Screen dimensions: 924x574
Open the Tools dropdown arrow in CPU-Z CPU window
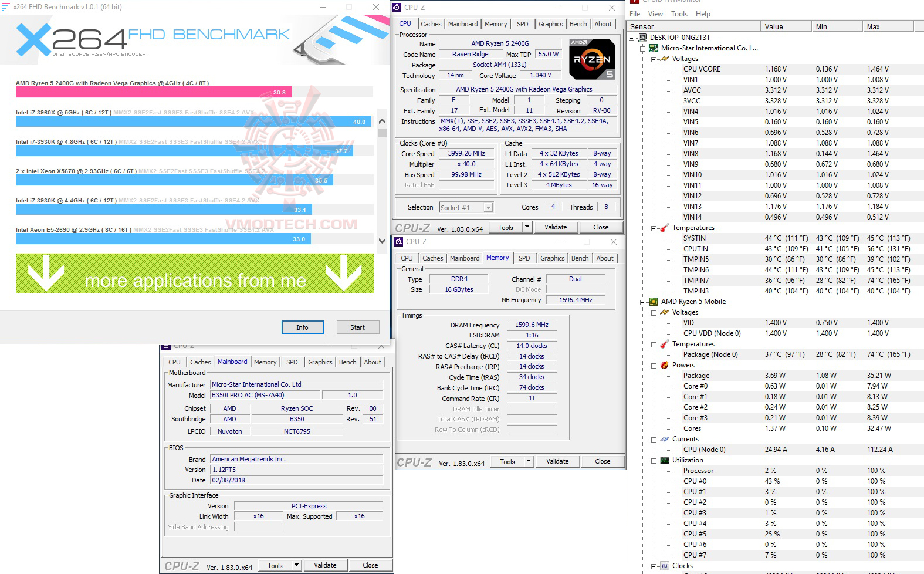point(527,227)
